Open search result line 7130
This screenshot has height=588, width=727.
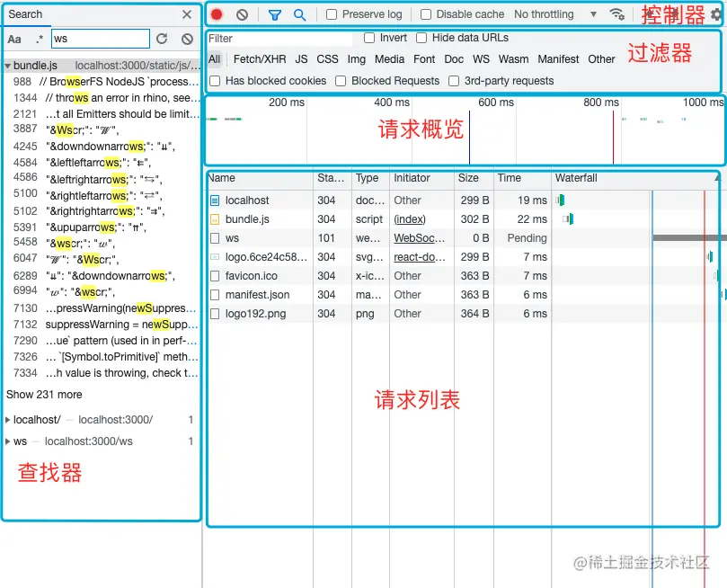tap(106, 308)
